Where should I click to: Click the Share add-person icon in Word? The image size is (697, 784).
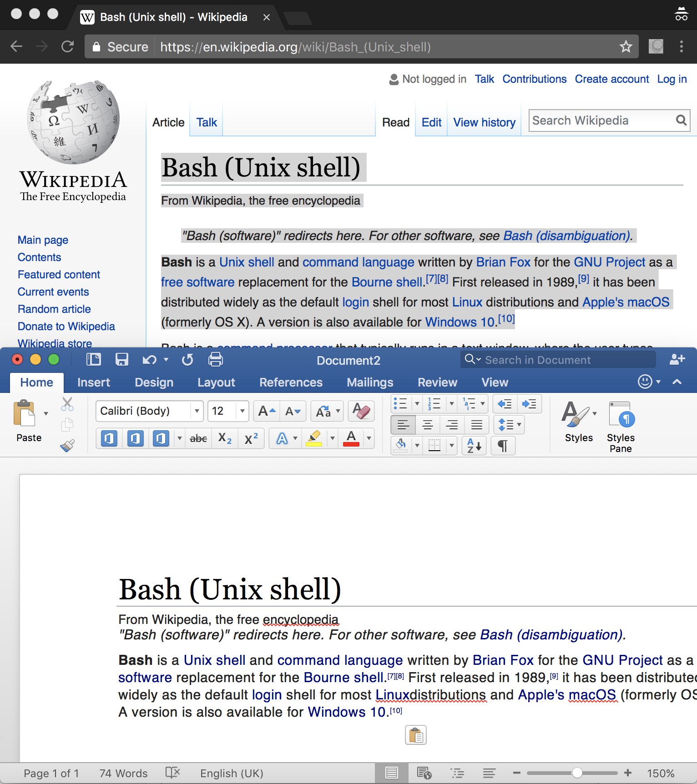click(x=677, y=360)
